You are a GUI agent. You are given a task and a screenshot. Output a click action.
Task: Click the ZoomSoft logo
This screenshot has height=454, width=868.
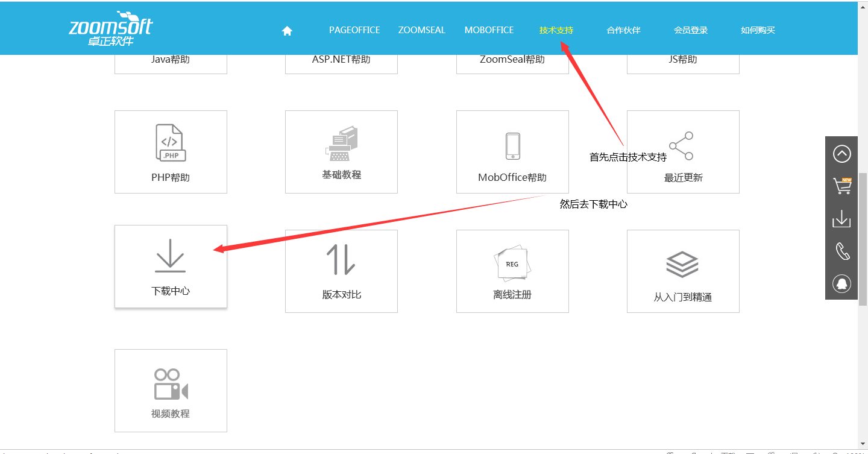111,29
